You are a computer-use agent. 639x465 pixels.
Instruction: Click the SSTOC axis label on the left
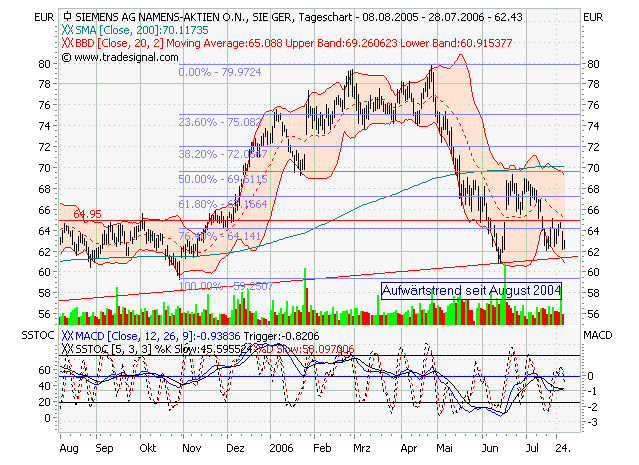click(37, 335)
